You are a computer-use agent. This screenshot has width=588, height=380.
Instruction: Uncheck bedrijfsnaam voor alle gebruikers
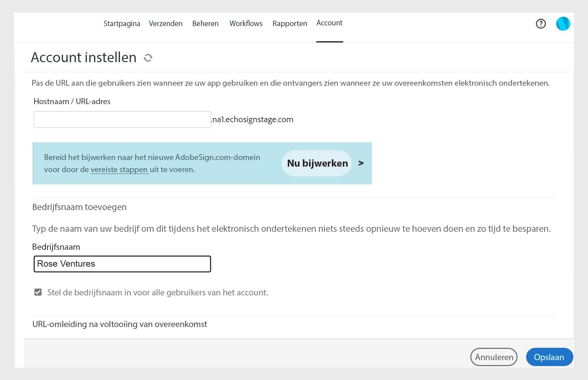(38, 292)
